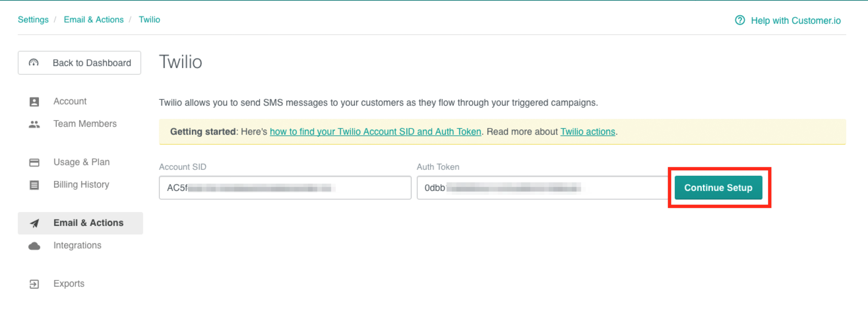The image size is (868, 327).
Task: Click the Help question mark icon
Action: [x=740, y=20]
